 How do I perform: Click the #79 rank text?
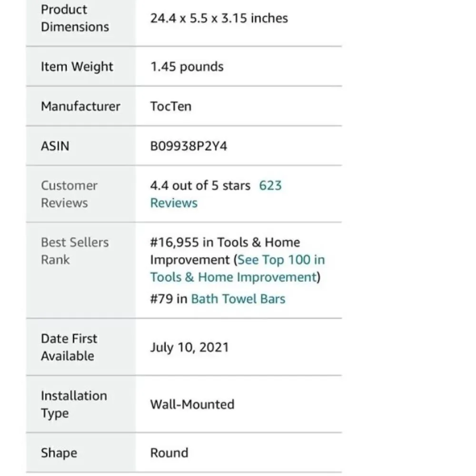point(161,299)
